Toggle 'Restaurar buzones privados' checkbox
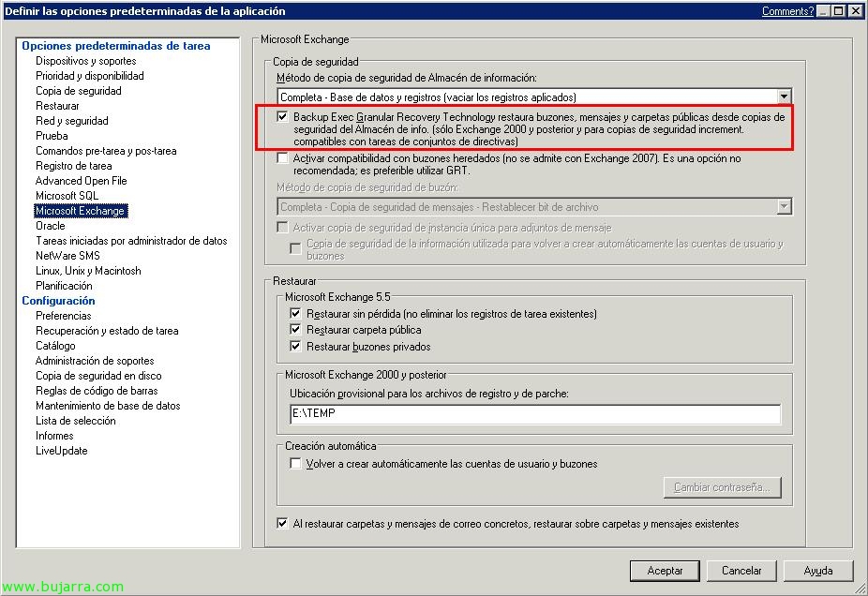This screenshot has height=596, width=868. (295, 346)
